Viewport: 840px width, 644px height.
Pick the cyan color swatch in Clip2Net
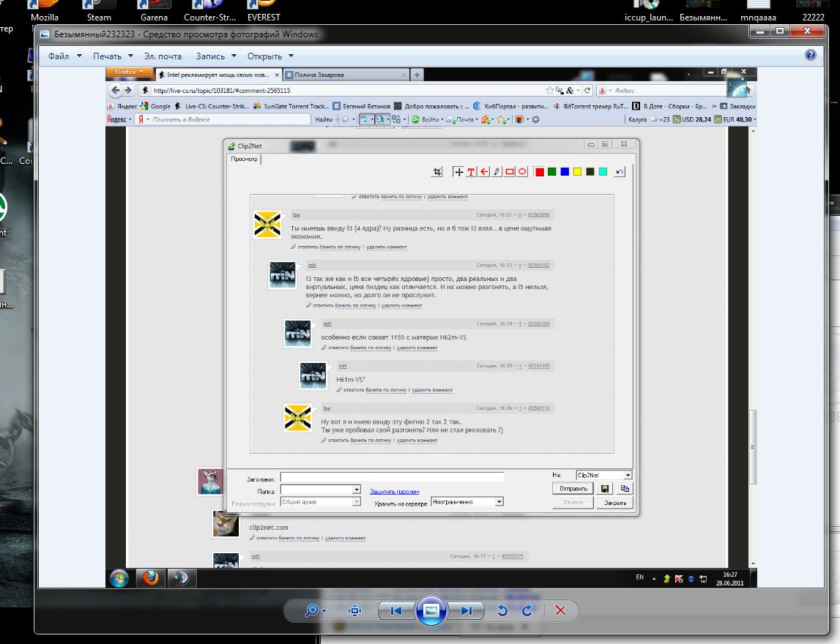tap(603, 172)
